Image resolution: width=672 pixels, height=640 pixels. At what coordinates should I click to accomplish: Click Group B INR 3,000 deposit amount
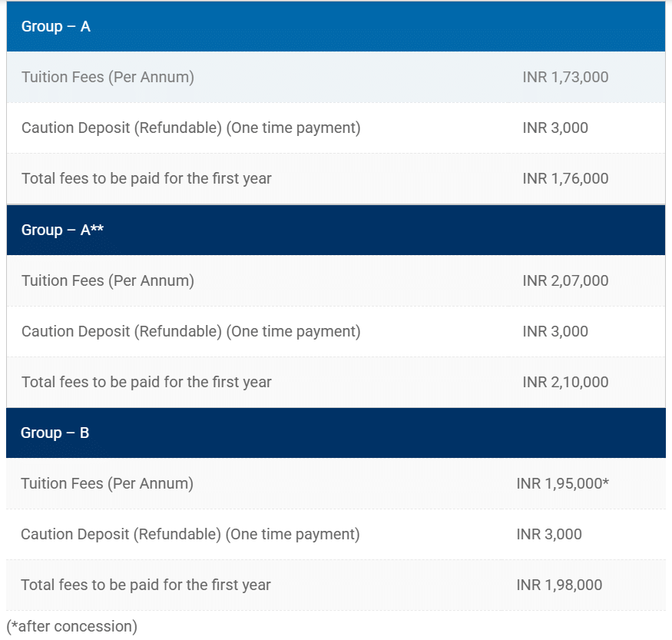coord(549,534)
